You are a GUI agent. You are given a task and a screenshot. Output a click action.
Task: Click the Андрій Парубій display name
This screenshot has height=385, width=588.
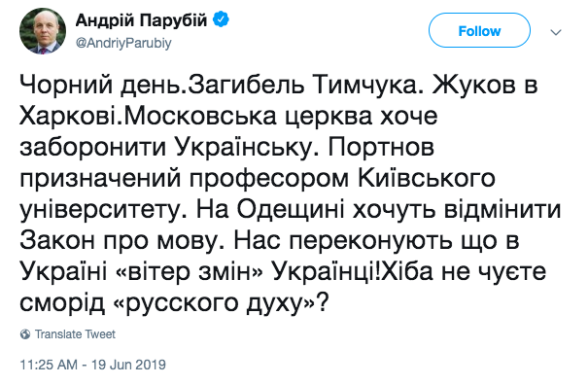click(x=141, y=20)
